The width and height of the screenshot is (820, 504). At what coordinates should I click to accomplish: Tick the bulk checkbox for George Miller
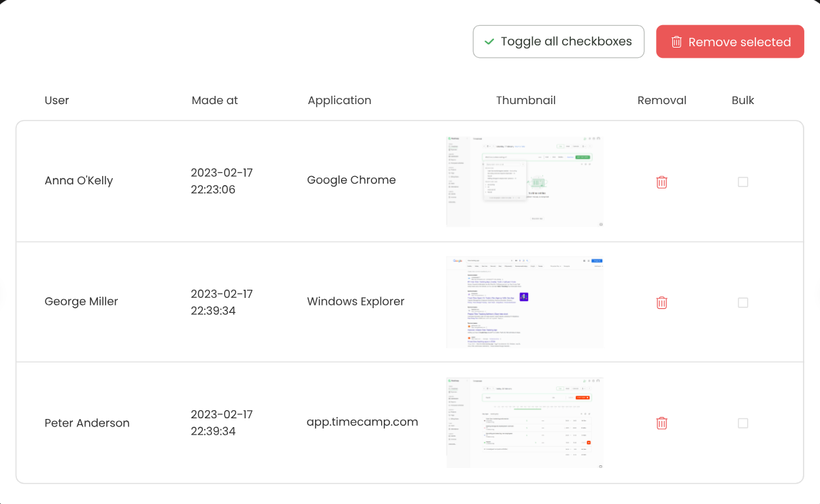click(742, 303)
